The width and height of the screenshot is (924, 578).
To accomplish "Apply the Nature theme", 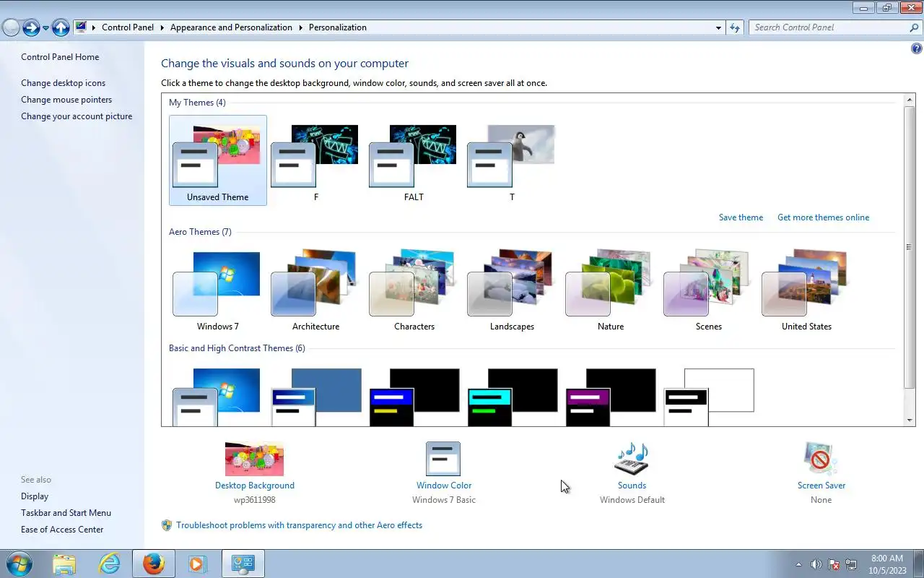I will pyautogui.click(x=610, y=290).
